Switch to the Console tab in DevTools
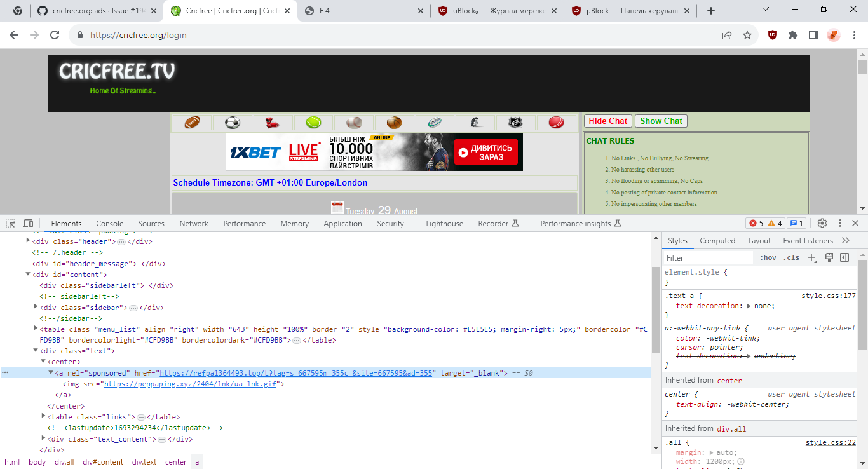The height and width of the screenshot is (469, 868). 109,223
